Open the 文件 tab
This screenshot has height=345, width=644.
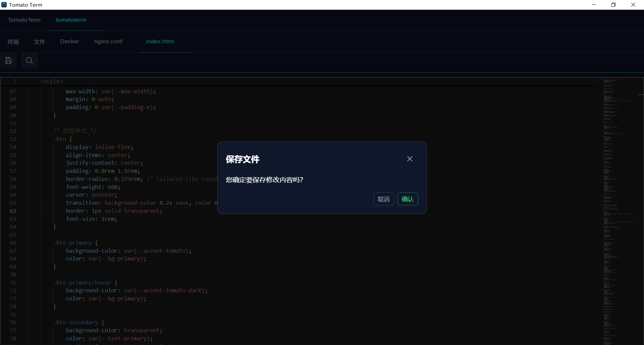click(x=39, y=42)
